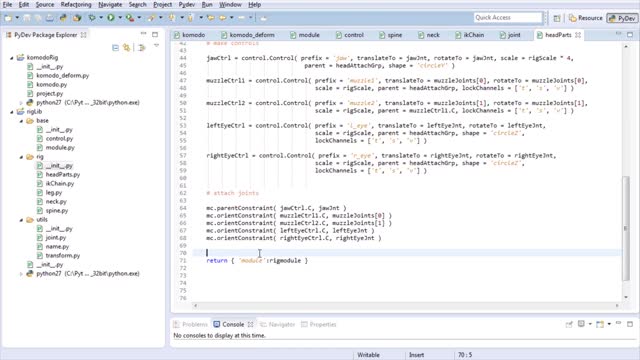Screen dimensions: 640x360
Task: Open the Window menu
Action: point(230,4)
